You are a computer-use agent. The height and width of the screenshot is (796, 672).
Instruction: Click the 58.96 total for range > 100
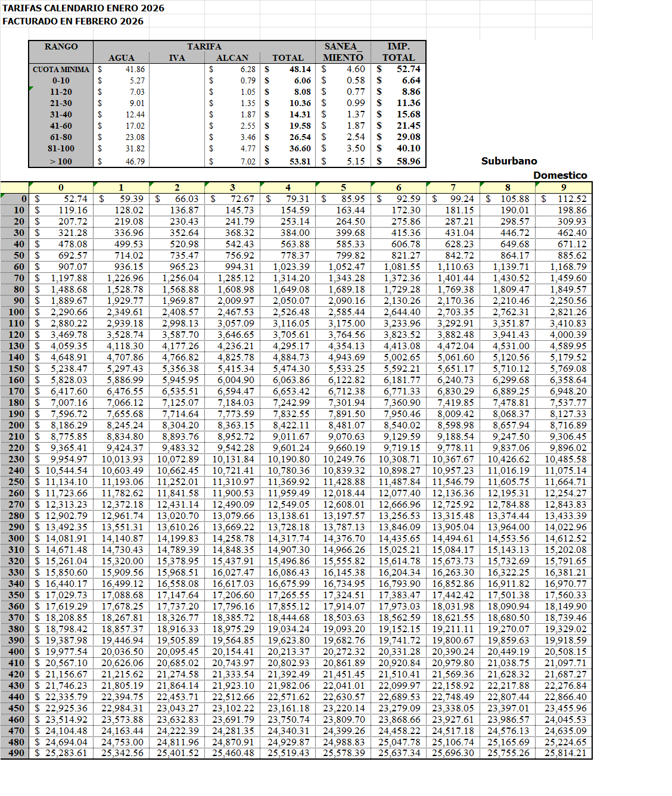(x=408, y=161)
